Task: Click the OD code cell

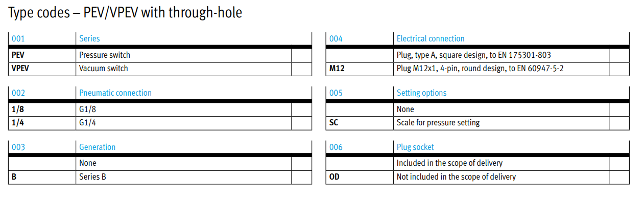Action: click(334, 177)
